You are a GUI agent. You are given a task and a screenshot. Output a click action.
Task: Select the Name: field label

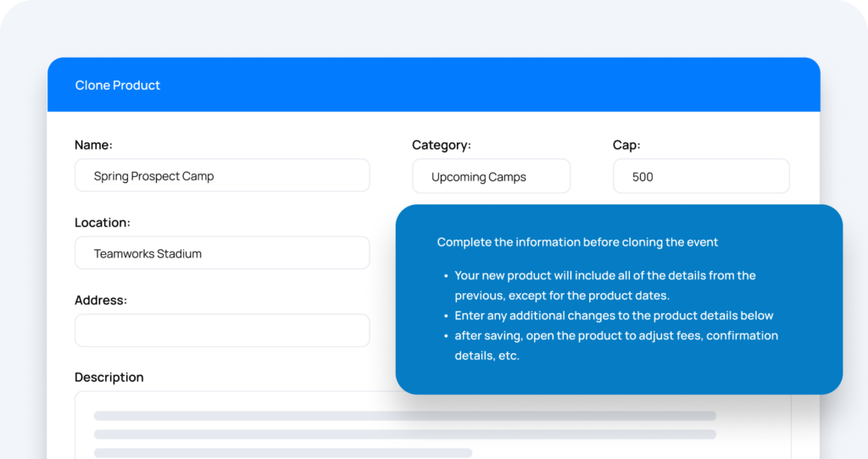[x=93, y=145]
